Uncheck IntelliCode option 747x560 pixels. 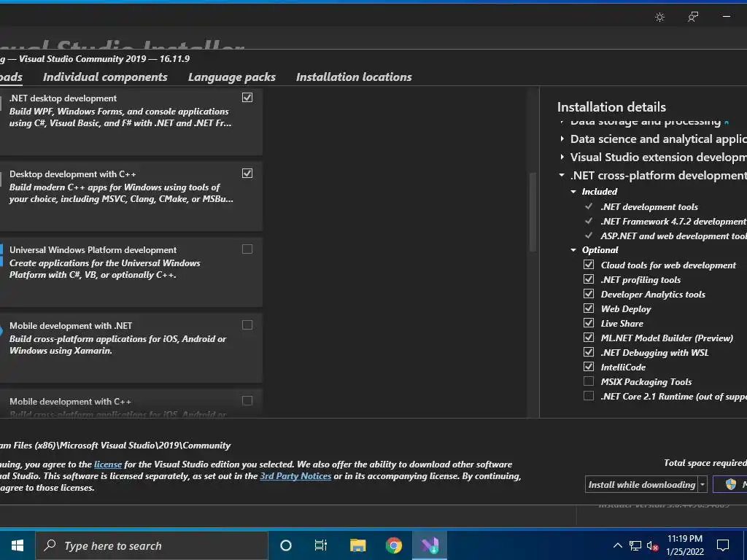tap(589, 367)
